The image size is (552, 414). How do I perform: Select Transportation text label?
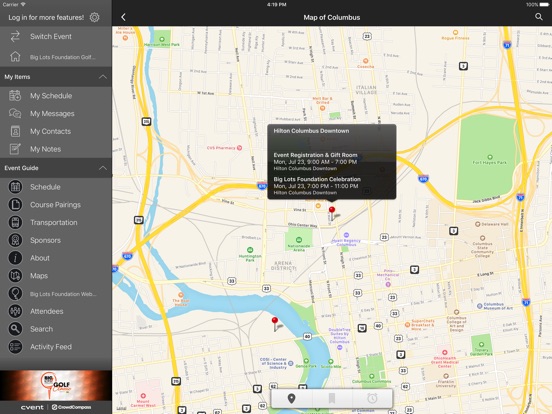pos(54,222)
